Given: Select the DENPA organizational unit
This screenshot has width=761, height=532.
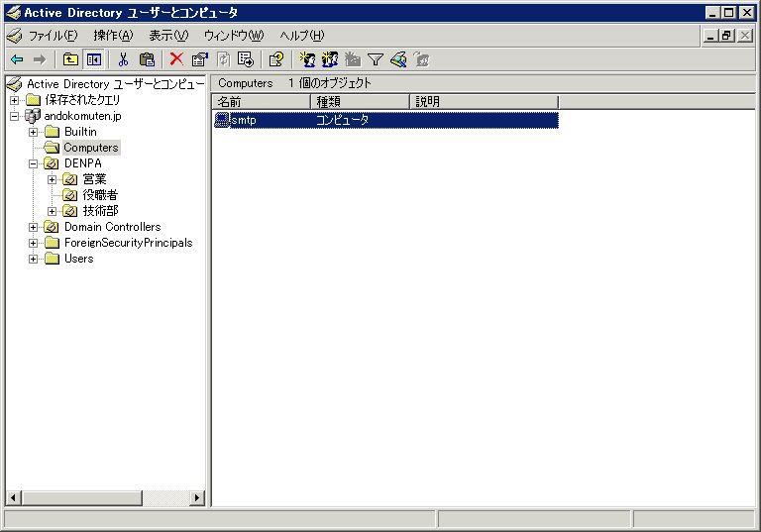Looking at the screenshot, I should click(x=83, y=163).
